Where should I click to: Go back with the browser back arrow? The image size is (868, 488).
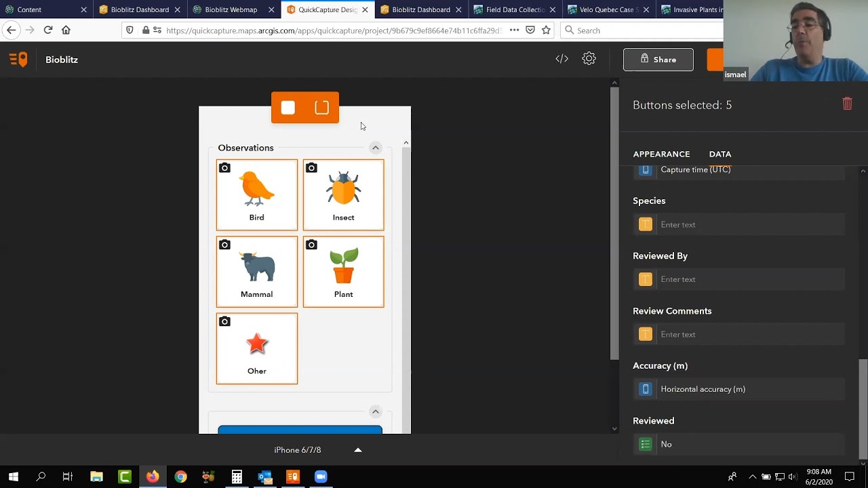click(x=11, y=30)
